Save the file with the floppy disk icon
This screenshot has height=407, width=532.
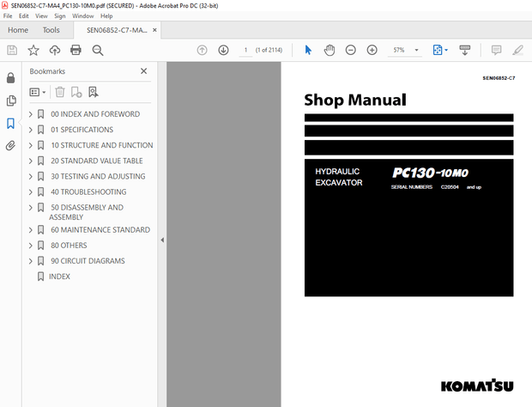tap(12, 51)
